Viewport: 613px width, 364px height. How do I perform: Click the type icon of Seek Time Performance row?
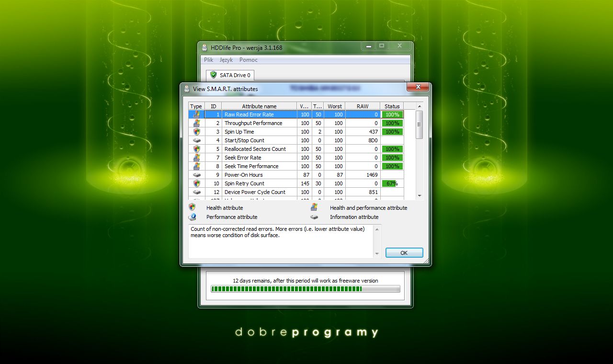click(196, 166)
